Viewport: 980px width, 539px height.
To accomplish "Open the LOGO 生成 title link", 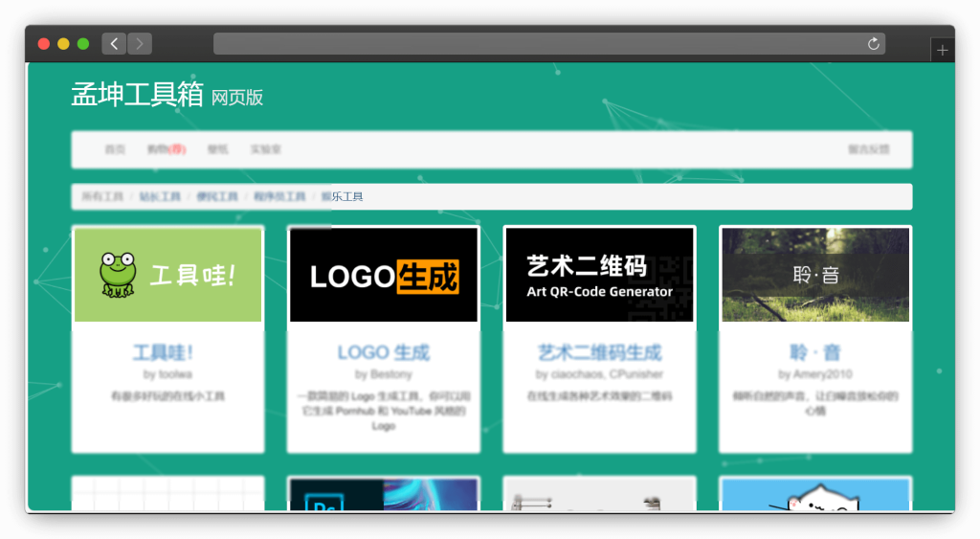I will click(x=384, y=352).
